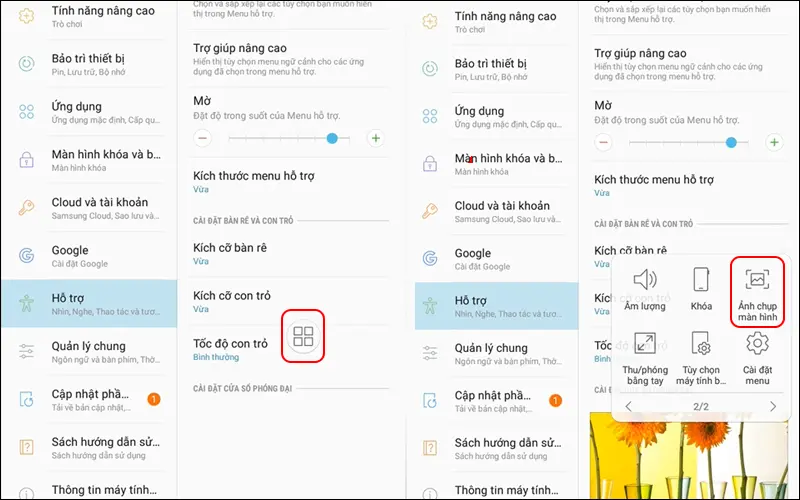
Task: Open Kích cỡ bàn rê option in left screenshot
Action: 291,254
